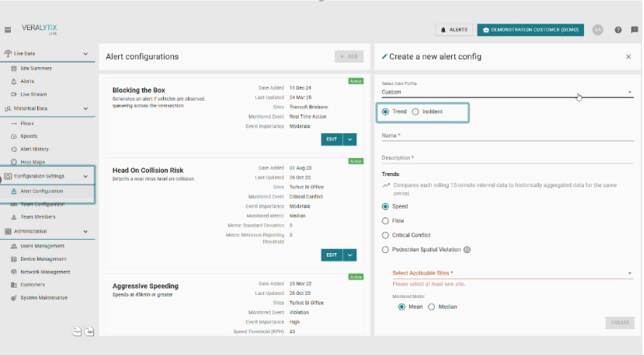This screenshot has width=644, height=355.
Task: Click the Pedestrian Spatial Violation info icon
Action: (467, 250)
